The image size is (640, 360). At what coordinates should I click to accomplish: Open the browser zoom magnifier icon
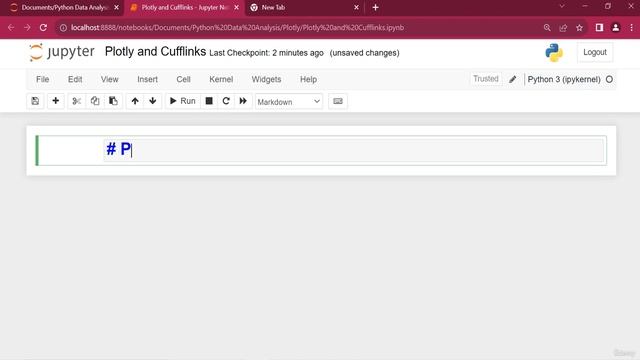pos(547,28)
